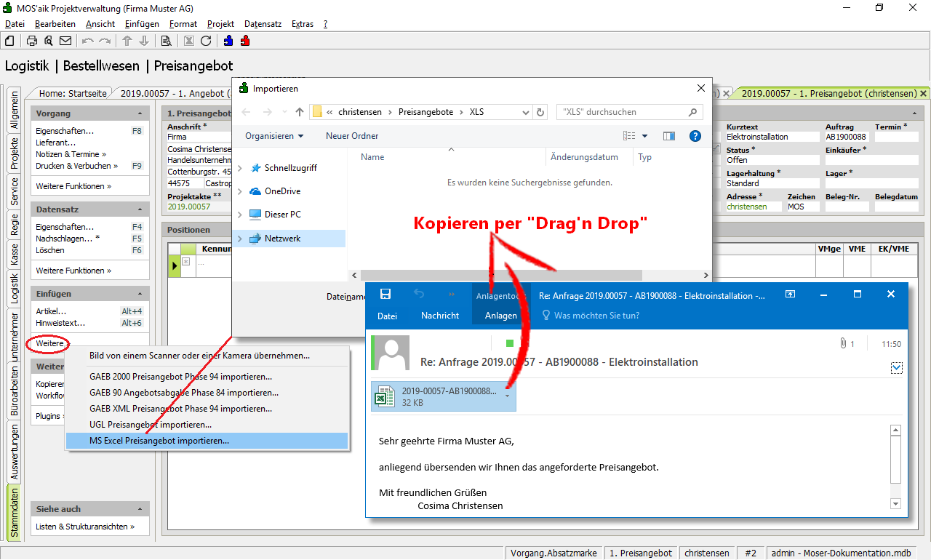931x560 pixels.
Task: Click the Print toolbar icon
Action: 32,41
